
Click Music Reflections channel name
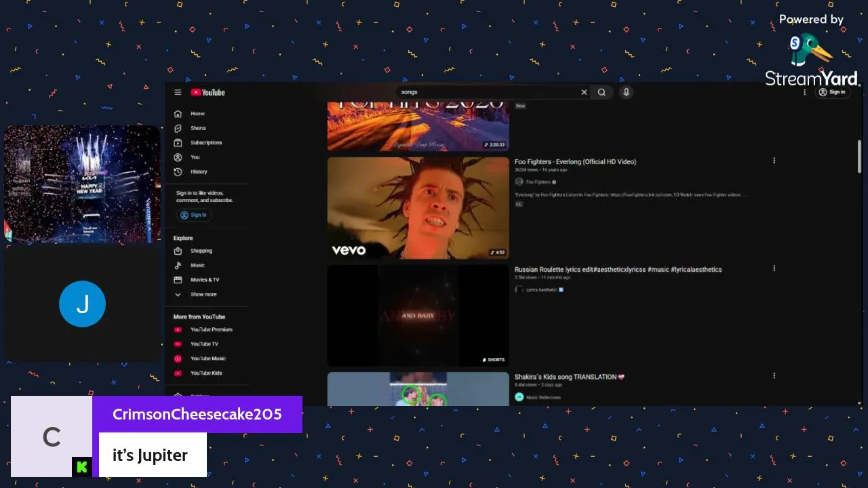[x=544, y=397]
